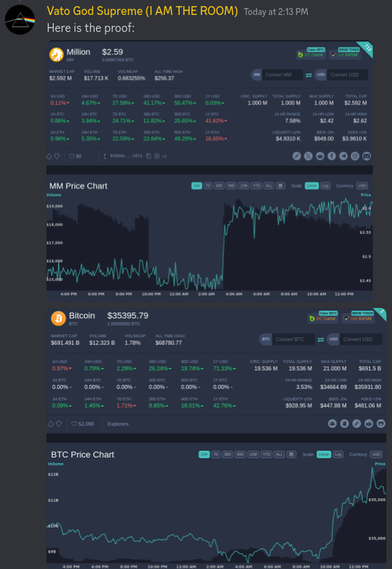The height and width of the screenshot is (569, 392).
Task: Open Bitcoin Explorers list
Action: point(118,424)
